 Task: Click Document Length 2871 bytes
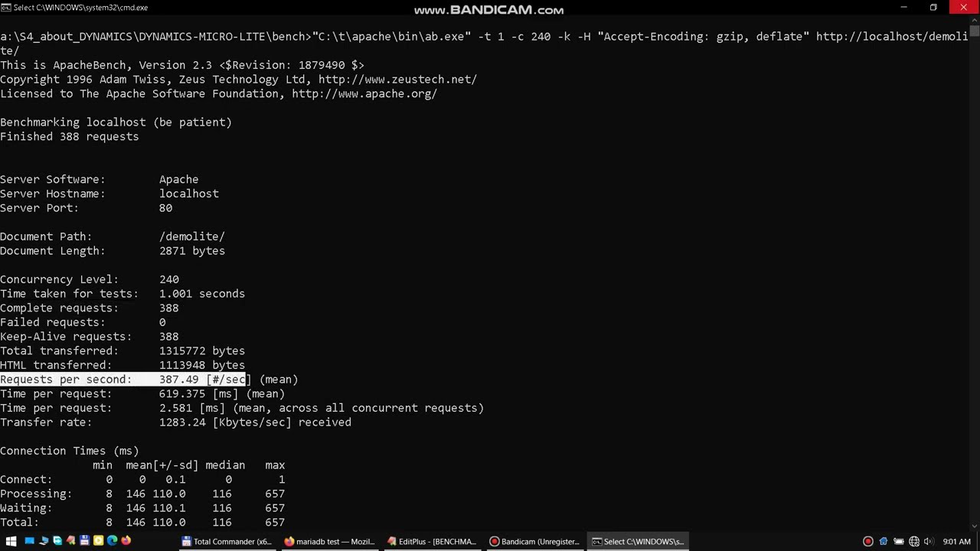(x=192, y=251)
